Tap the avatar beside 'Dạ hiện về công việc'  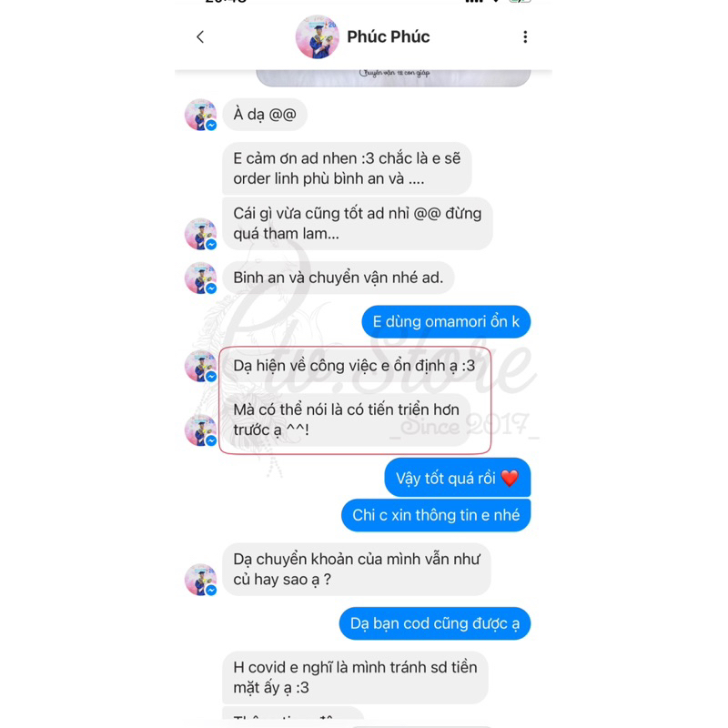pyautogui.click(x=200, y=366)
